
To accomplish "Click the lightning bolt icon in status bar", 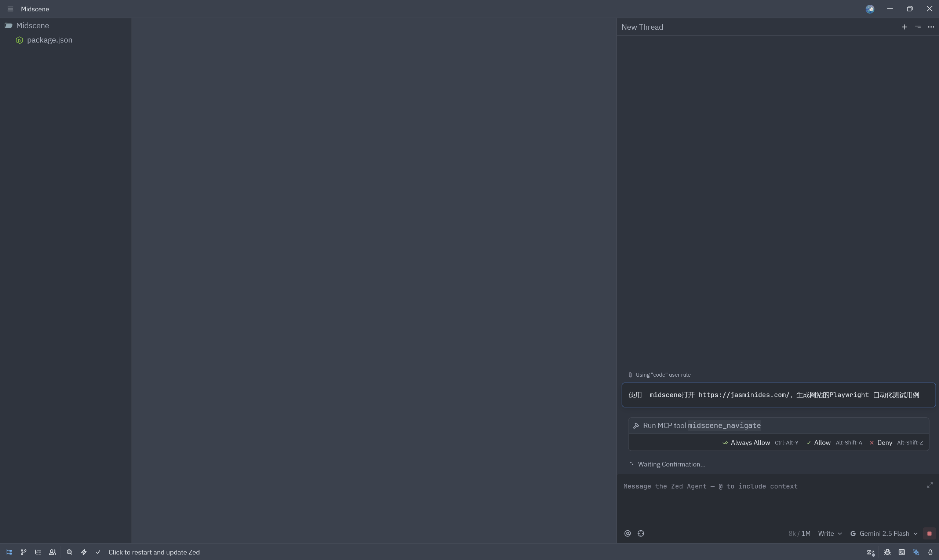I will [84, 552].
